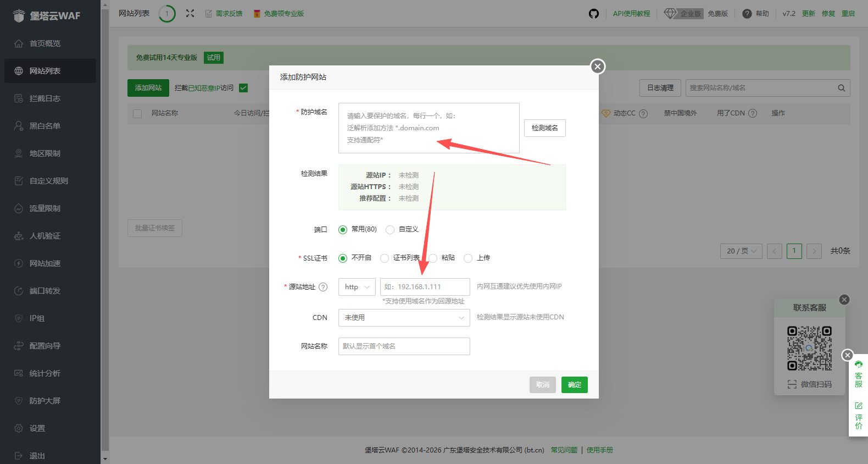Click the 日志清理 button
This screenshot has width=868, height=464.
pyautogui.click(x=660, y=88)
